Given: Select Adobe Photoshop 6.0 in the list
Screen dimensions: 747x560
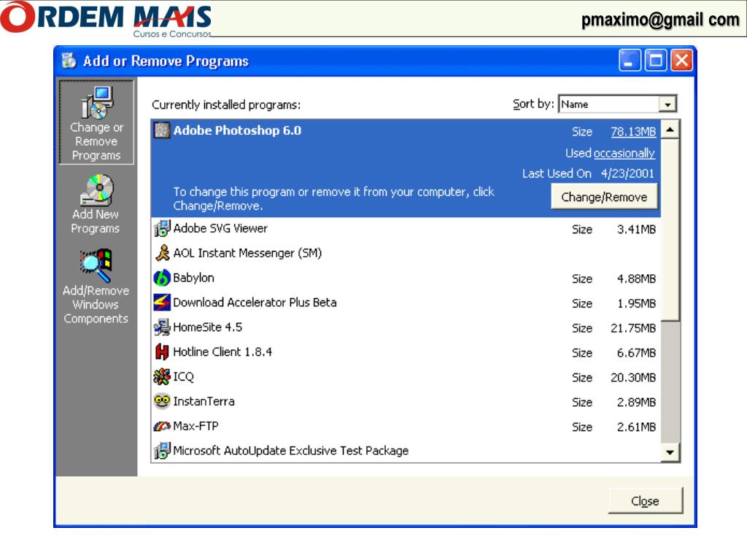Looking at the screenshot, I should click(x=406, y=168).
